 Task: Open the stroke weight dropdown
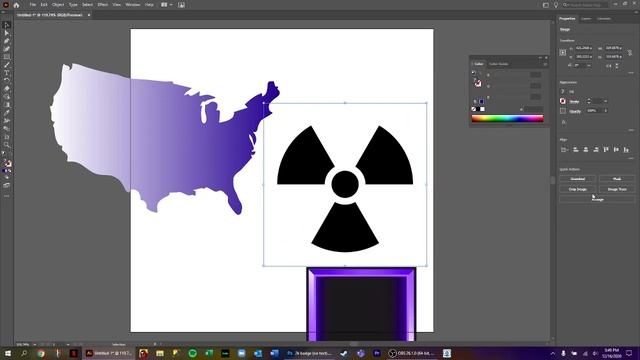pos(606,101)
